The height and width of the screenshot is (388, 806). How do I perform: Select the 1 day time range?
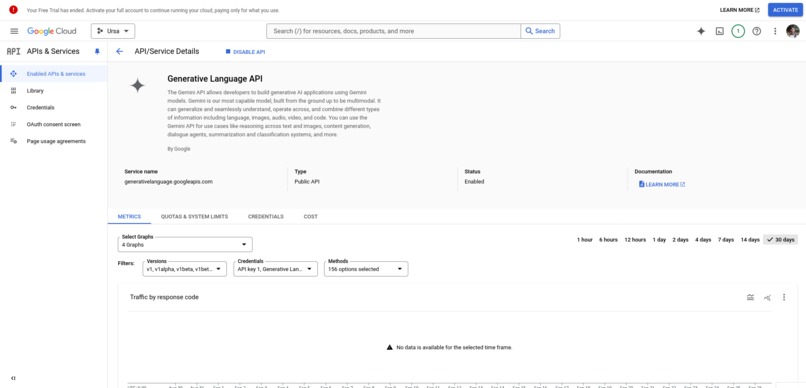(660, 239)
